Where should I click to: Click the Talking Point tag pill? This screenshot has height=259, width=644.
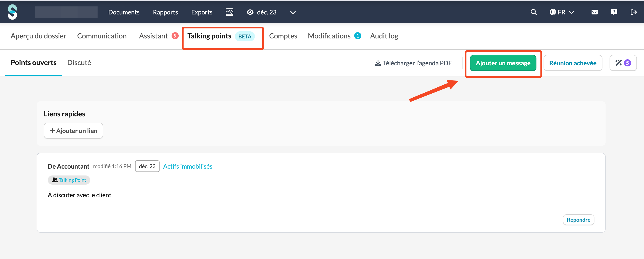pos(69,180)
